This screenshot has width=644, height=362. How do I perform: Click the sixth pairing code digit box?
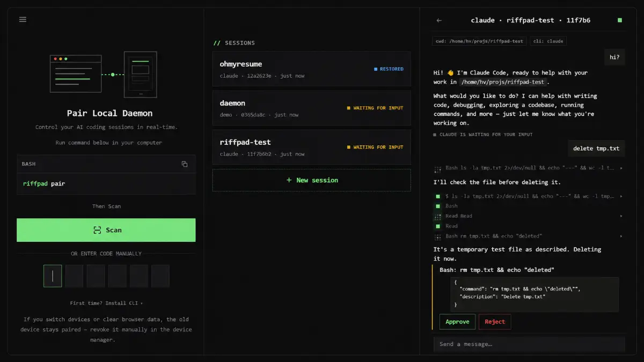160,276
